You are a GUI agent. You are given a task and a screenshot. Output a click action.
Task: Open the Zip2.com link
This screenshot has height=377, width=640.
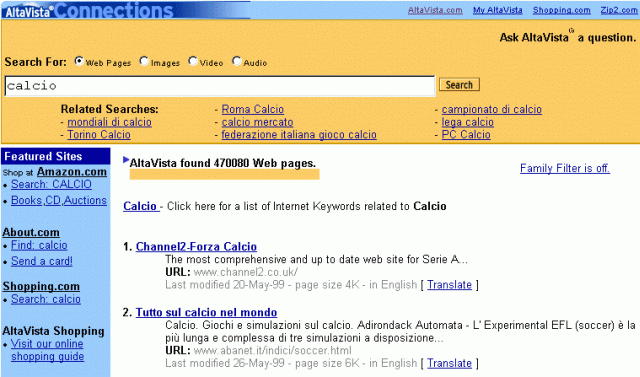point(619,10)
